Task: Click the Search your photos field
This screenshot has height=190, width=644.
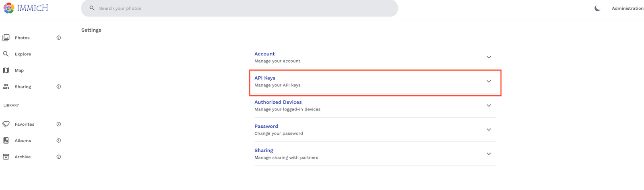Action: (239, 8)
